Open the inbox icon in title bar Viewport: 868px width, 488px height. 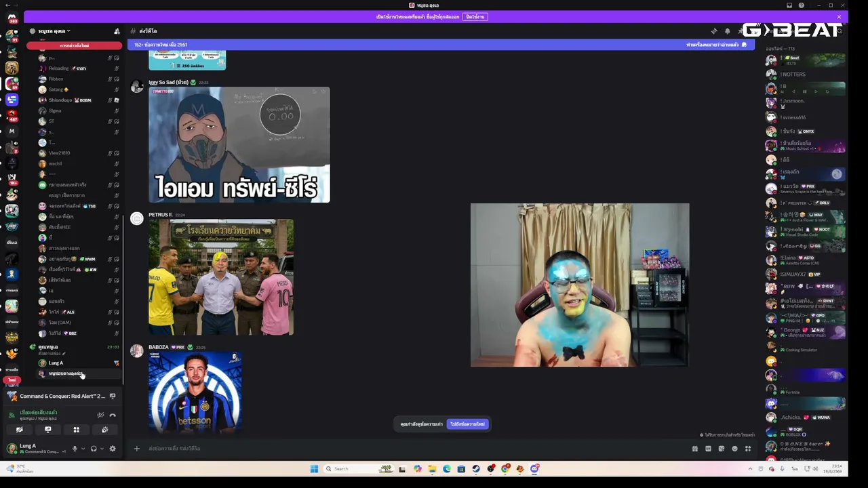click(789, 5)
